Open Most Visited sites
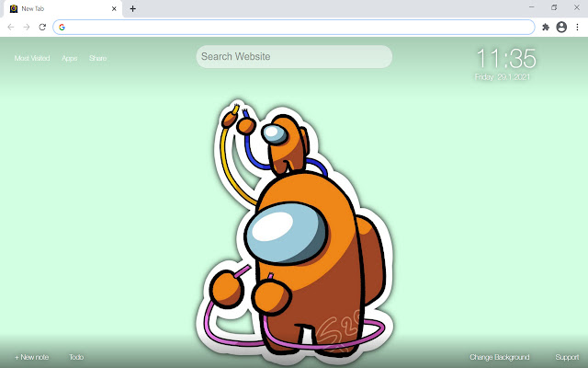The height and width of the screenshot is (368, 588). (x=32, y=58)
